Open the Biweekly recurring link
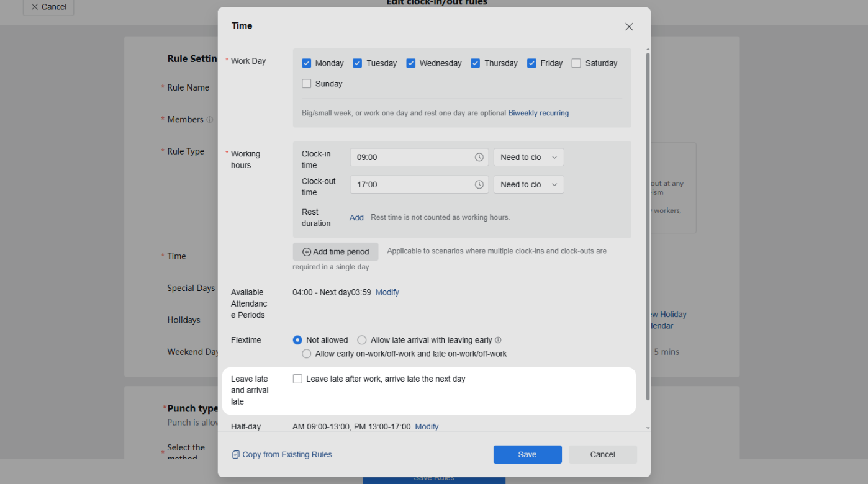Image resolution: width=868 pixels, height=484 pixels. [538, 114]
